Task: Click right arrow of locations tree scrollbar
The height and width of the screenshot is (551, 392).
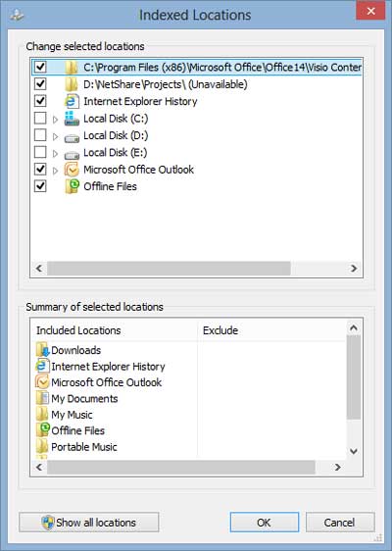Action: [354, 269]
